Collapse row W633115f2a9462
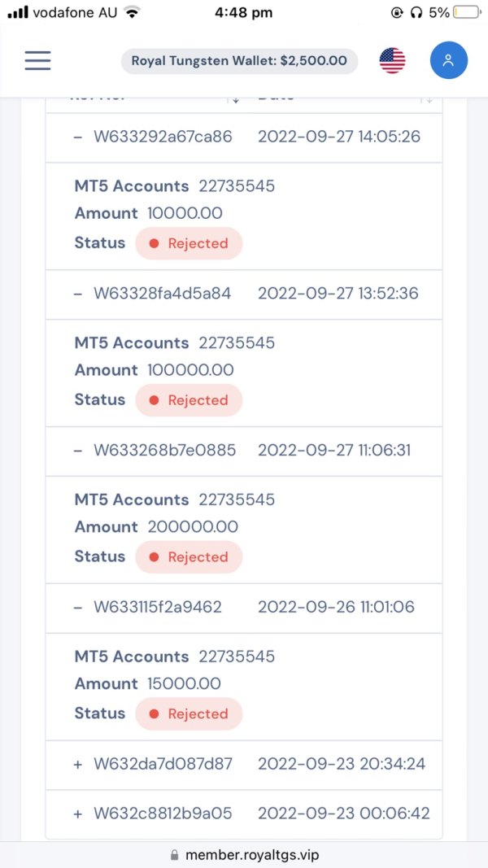This screenshot has width=488, height=868. [78, 608]
